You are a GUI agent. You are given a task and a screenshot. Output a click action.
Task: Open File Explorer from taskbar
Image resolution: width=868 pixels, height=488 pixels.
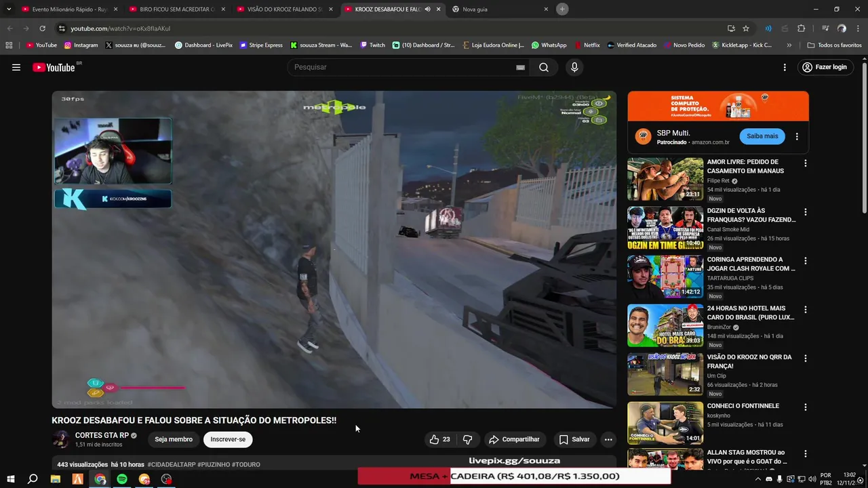(56, 479)
